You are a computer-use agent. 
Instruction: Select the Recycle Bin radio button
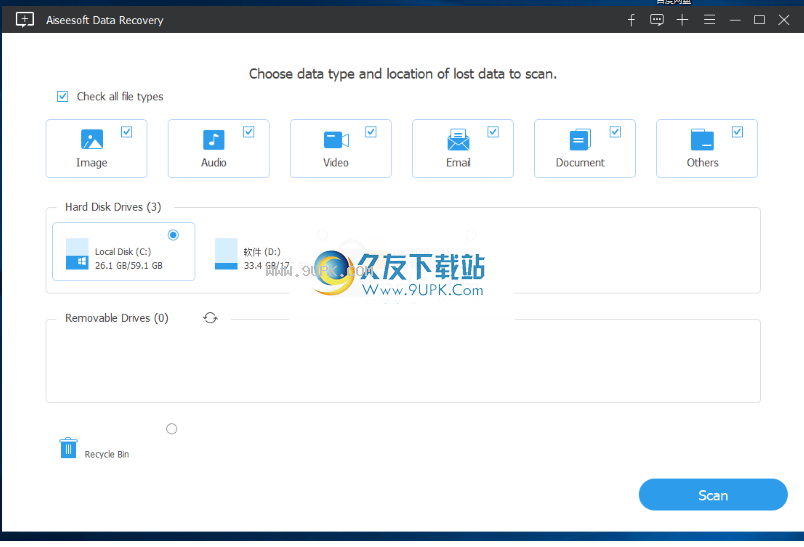172,429
